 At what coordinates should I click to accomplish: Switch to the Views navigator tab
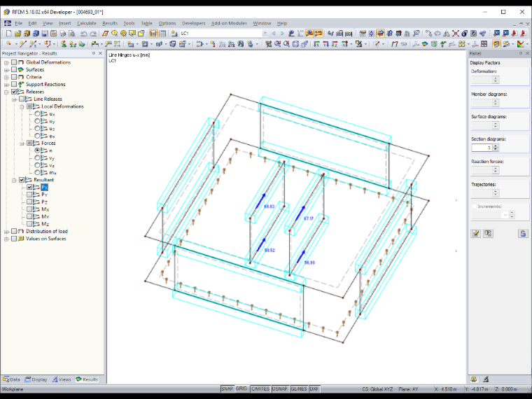tap(62, 379)
